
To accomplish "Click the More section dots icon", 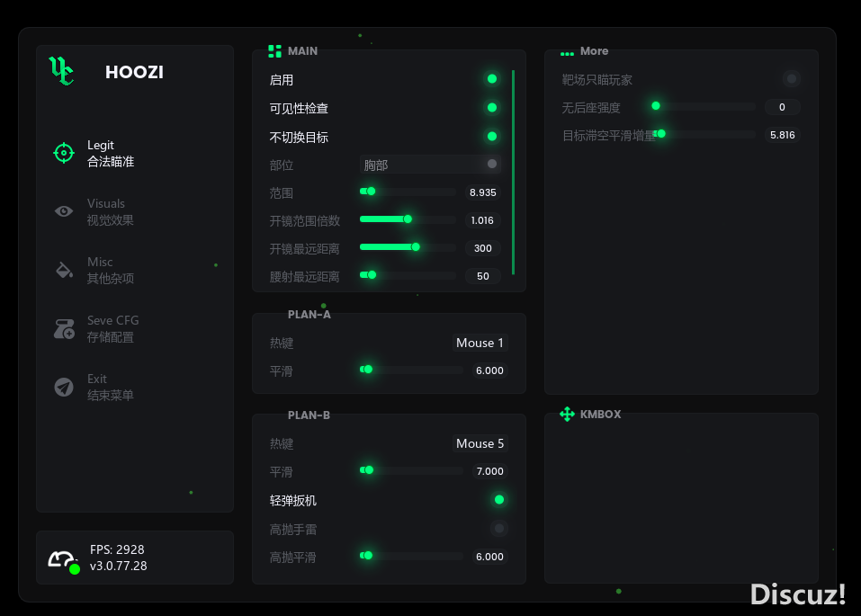I will point(567,52).
